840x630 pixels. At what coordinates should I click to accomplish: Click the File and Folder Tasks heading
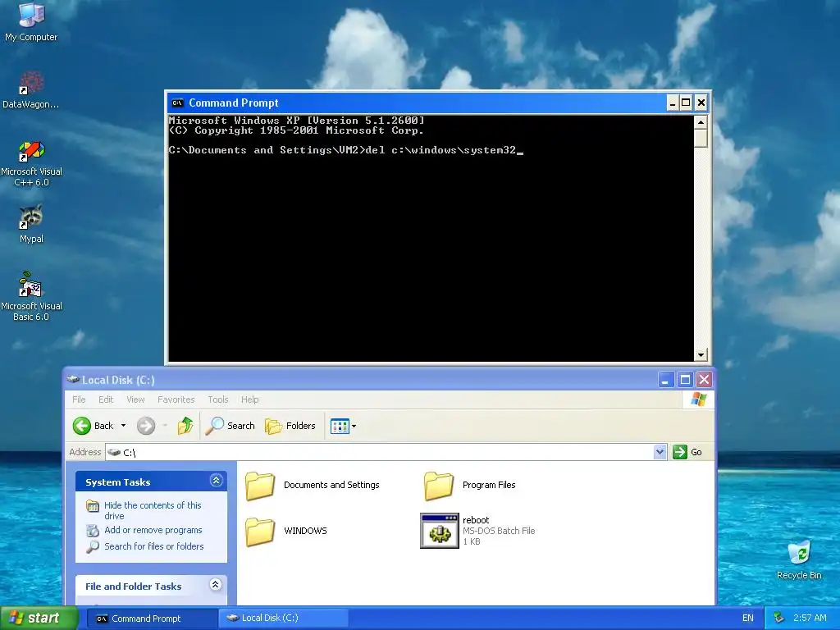(134, 587)
